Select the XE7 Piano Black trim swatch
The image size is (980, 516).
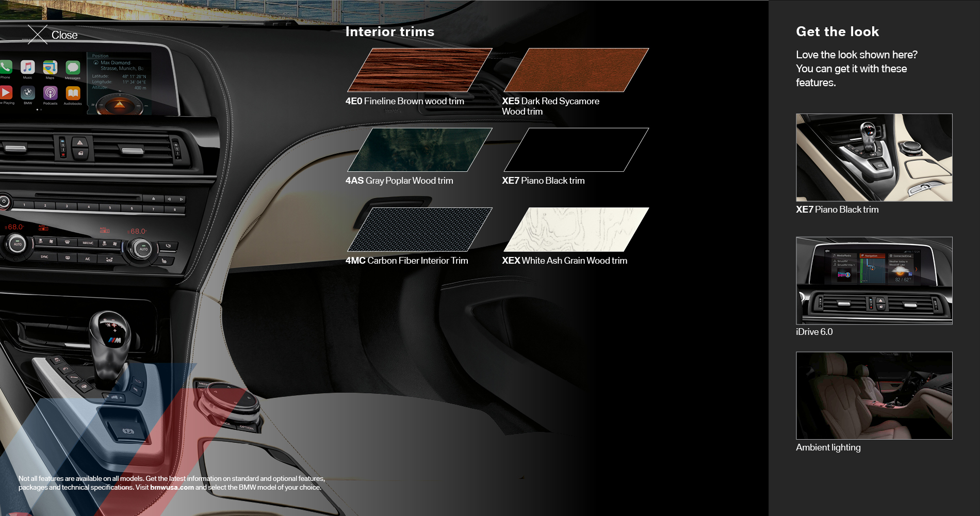(576, 150)
